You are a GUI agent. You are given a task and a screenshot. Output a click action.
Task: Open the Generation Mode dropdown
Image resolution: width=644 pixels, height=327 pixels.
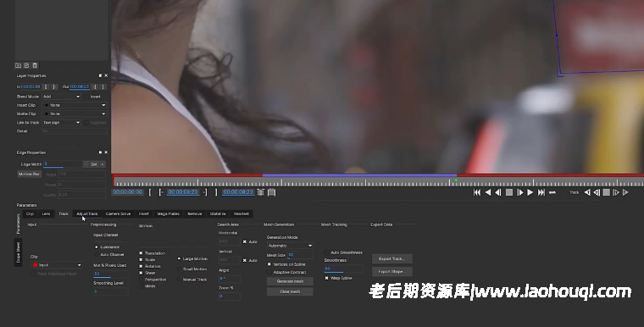[x=290, y=246]
